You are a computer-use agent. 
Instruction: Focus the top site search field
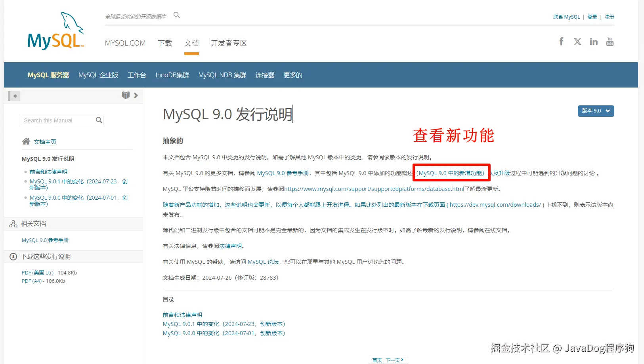(137, 17)
